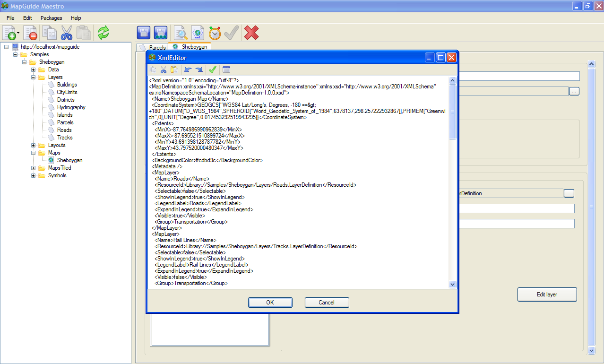Select the Hydrography layer in tree
Screen dimensions: 604x364
coord(71,107)
